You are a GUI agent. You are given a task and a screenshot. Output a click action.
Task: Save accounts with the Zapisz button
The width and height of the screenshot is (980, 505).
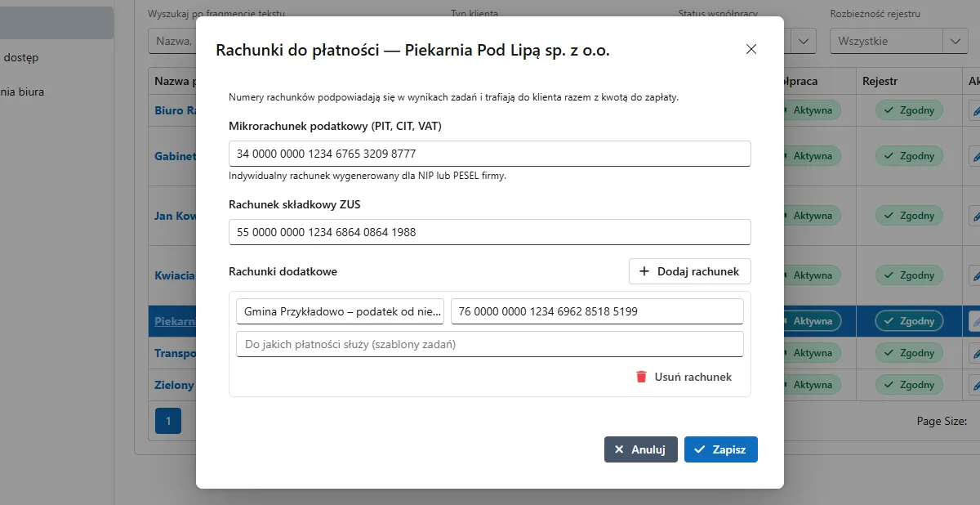721,449
